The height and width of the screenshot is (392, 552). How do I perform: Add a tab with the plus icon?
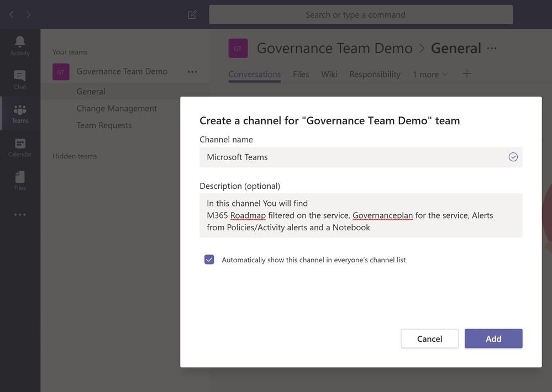coord(466,73)
